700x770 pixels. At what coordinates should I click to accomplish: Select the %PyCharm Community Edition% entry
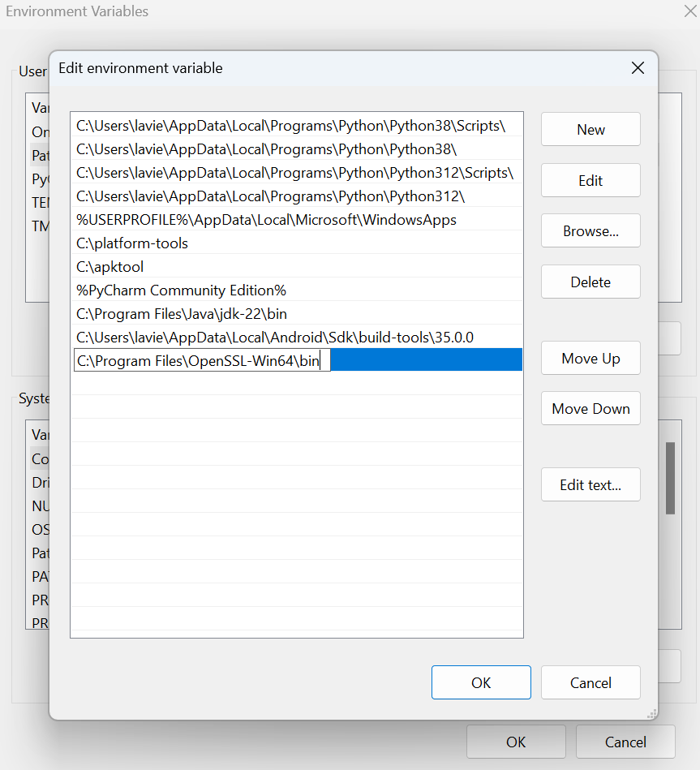297,290
